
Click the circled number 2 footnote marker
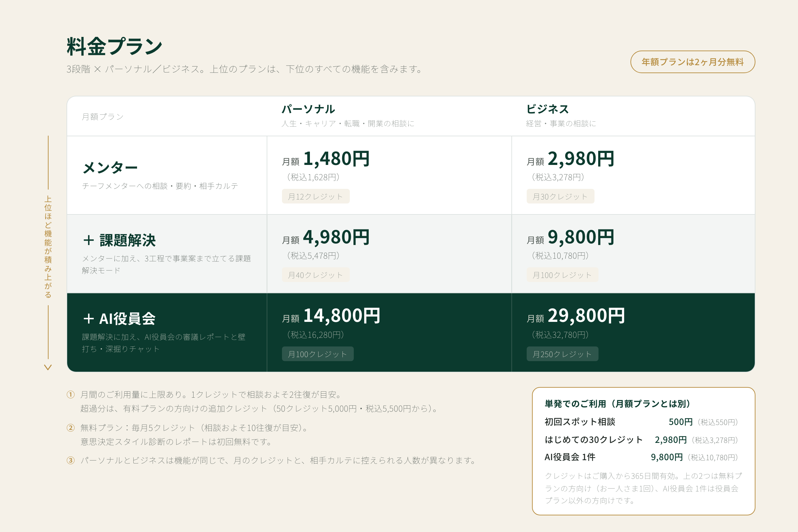70,428
